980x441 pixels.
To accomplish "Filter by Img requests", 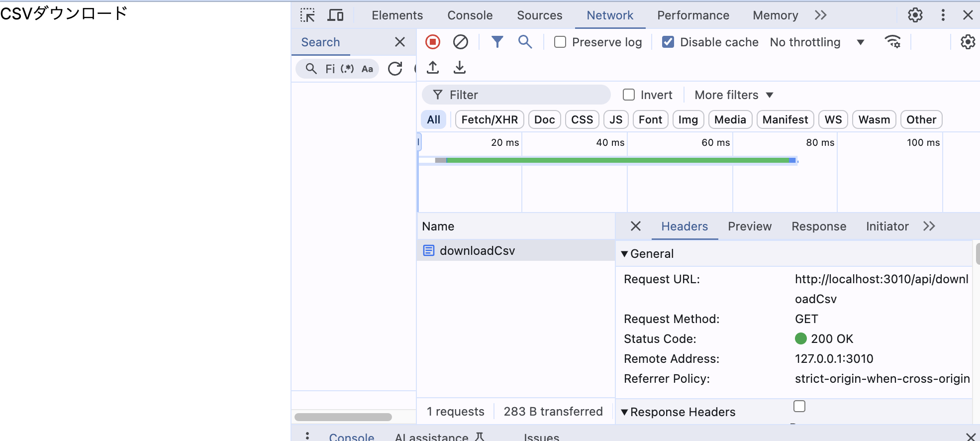I will tap(688, 119).
